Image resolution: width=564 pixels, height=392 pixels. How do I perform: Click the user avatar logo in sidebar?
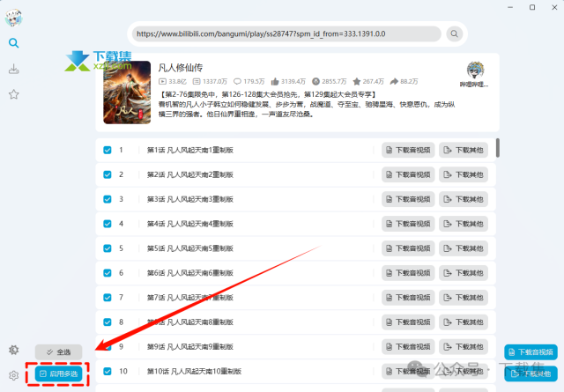[14, 18]
